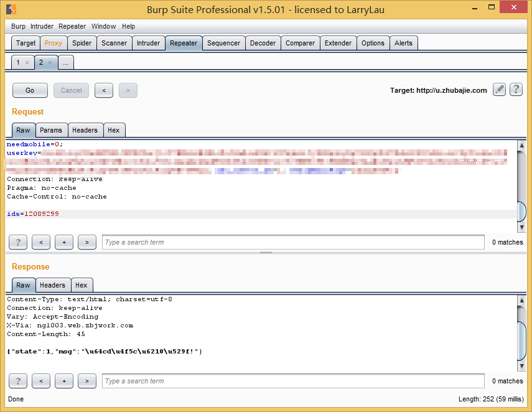Go to next match in response search

click(x=87, y=381)
